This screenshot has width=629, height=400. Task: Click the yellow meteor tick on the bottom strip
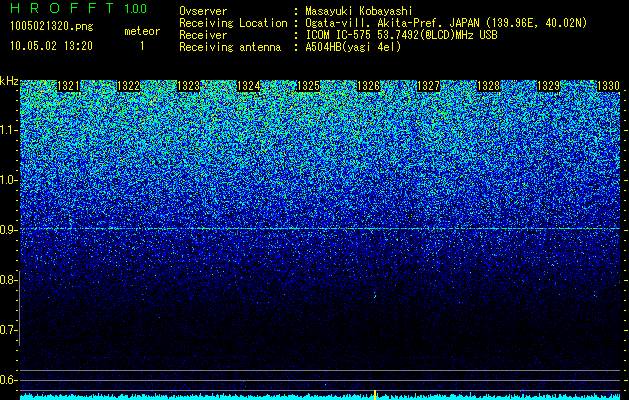[375, 395]
